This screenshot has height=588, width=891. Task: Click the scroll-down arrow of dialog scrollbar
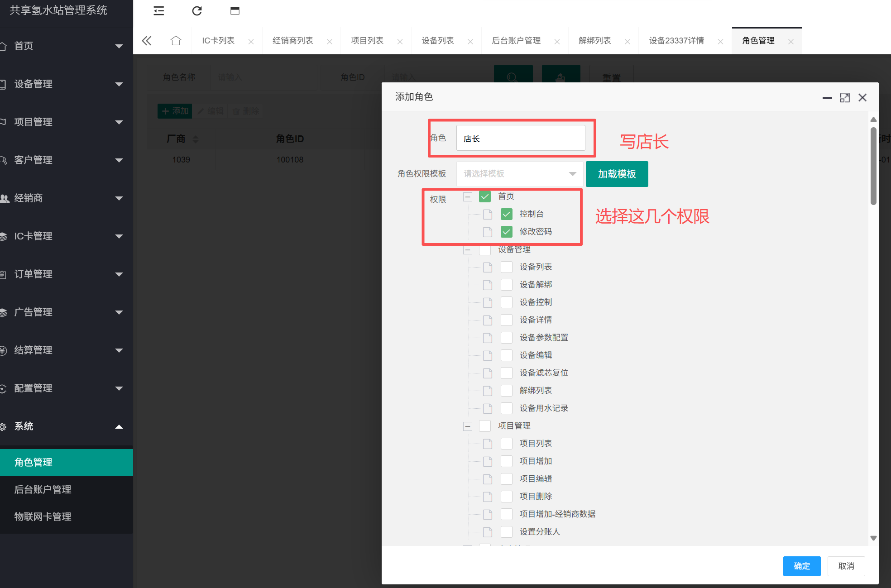point(873,538)
